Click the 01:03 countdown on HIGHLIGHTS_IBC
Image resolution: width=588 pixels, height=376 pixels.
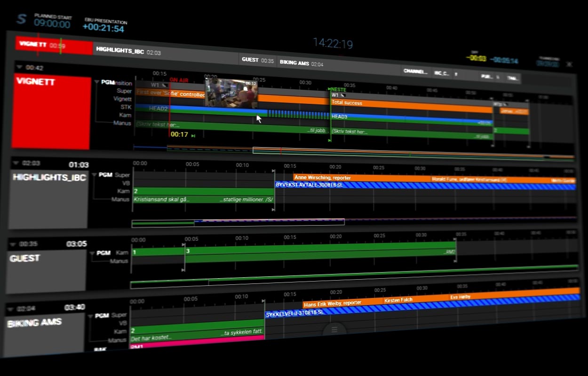tap(79, 165)
